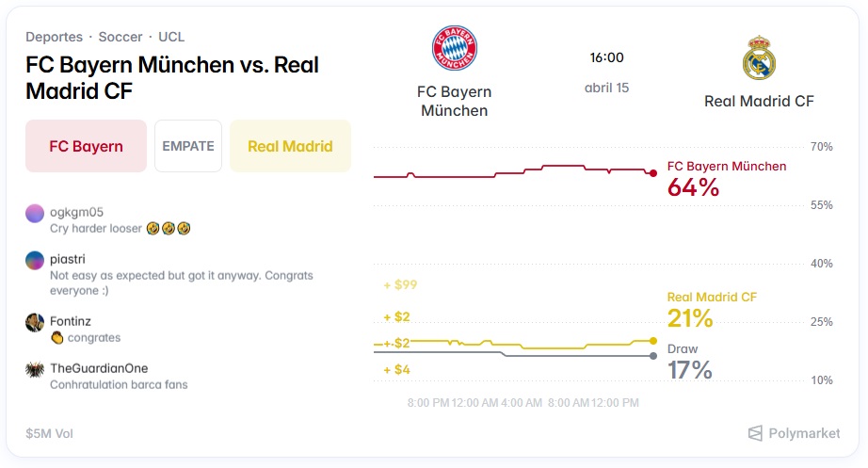The height and width of the screenshot is (468, 868).
Task: Click the Polymarket logo icon
Action: click(x=755, y=433)
